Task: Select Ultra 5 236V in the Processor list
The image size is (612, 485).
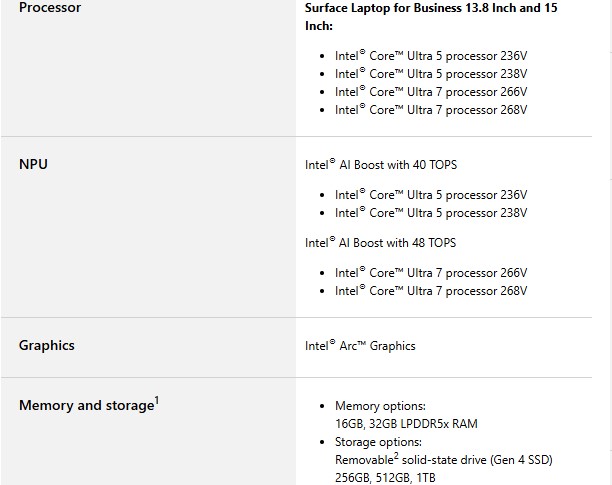Action: click(430, 55)
